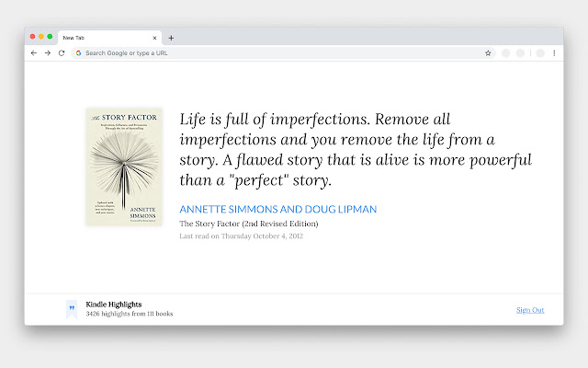Close the New Tab tab
The height and width of the screenshot is (368, 588).
click(154, 38)
